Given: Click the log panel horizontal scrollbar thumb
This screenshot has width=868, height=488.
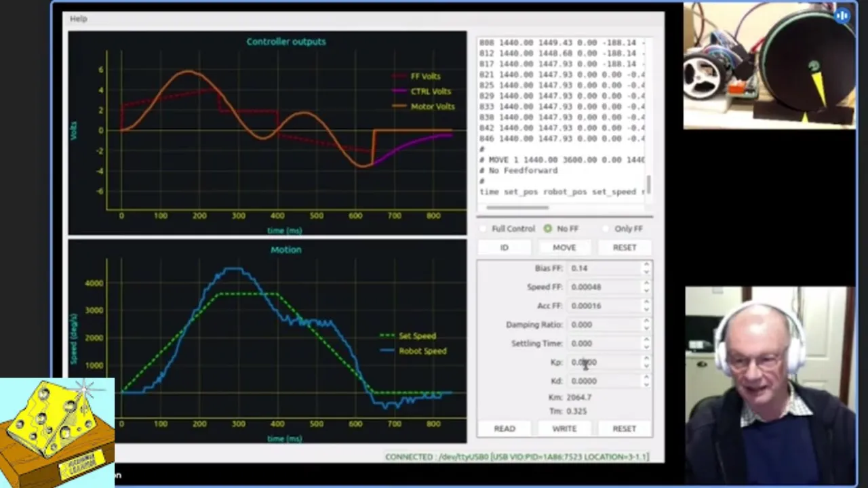Looking at the screenshot, I should 517,207.
